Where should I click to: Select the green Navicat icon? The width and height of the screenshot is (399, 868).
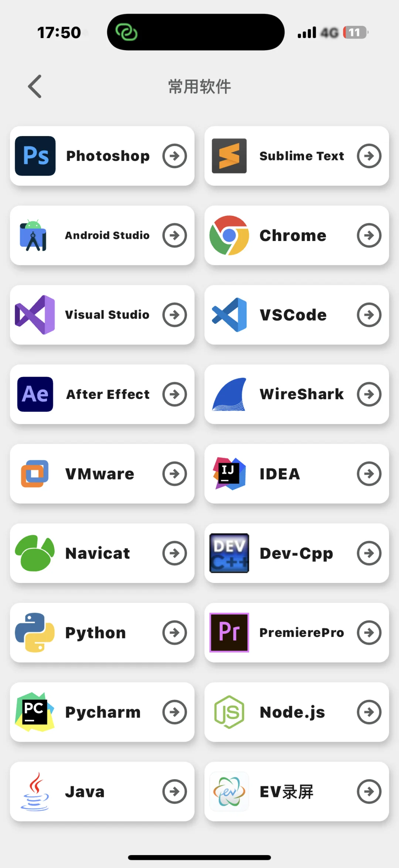coord(35,553)
